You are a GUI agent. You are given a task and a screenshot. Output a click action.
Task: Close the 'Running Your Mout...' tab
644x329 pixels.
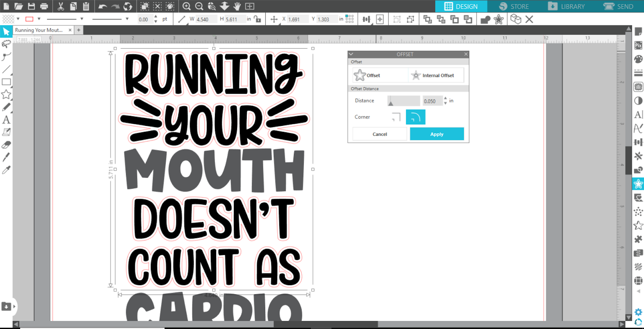(70, 30)
